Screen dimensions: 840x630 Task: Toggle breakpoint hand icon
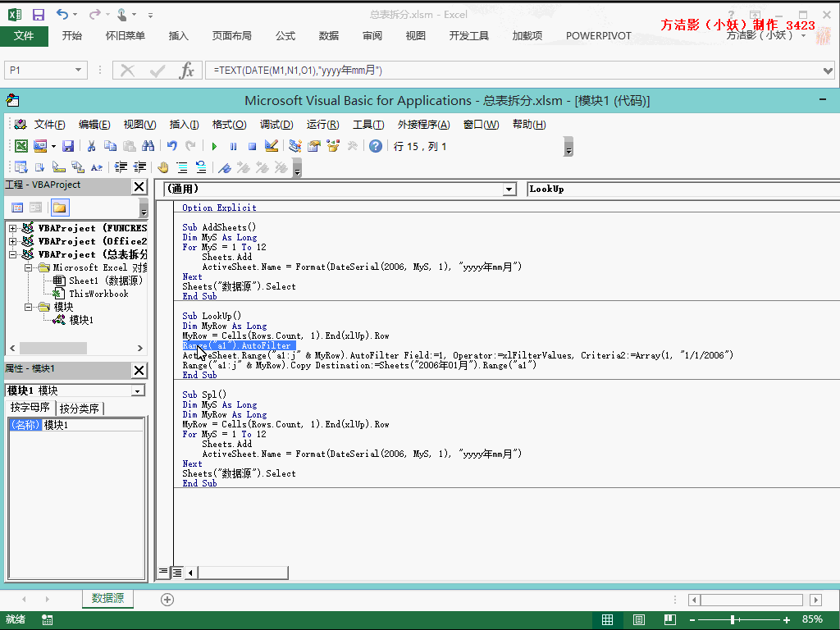point(163,167)
